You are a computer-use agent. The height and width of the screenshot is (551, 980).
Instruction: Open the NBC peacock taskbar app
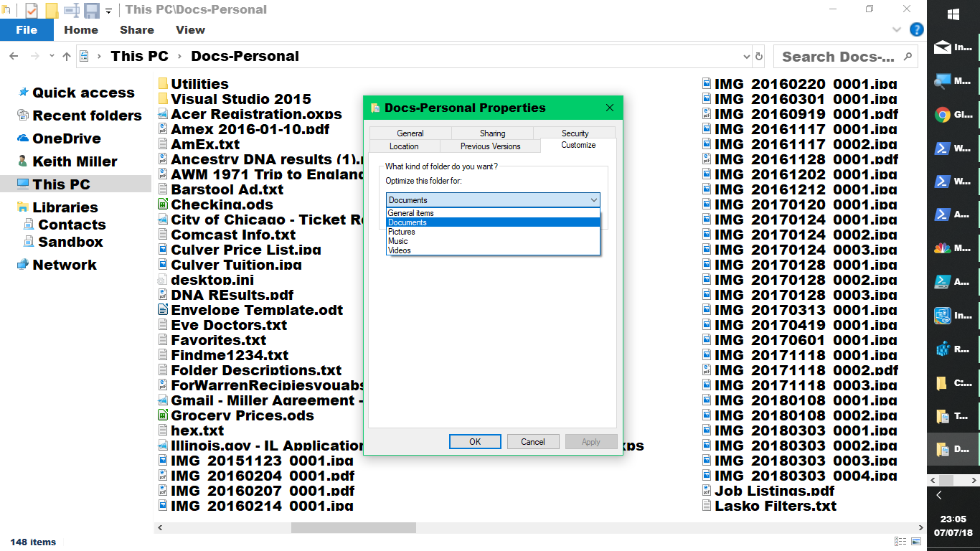click(953, 249)
